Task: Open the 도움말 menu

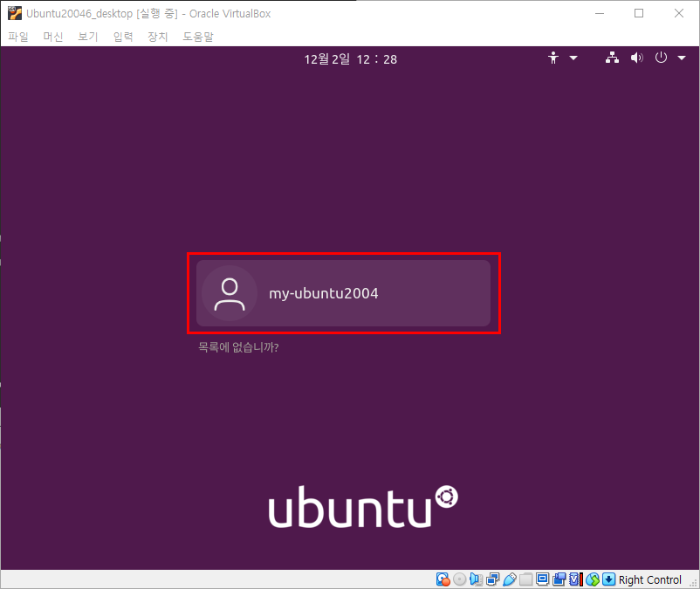Action: (198, 37)
